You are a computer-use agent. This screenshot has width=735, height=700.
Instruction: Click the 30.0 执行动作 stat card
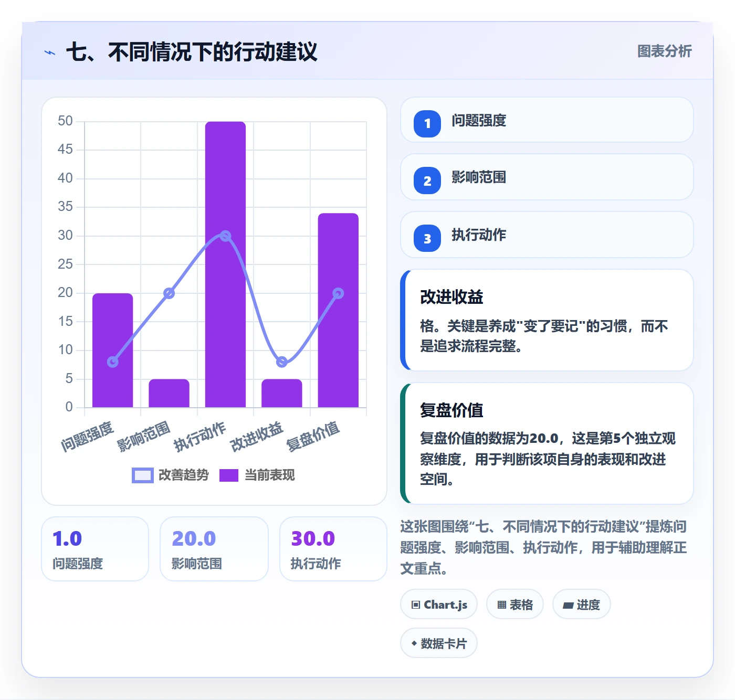(333, 549)
